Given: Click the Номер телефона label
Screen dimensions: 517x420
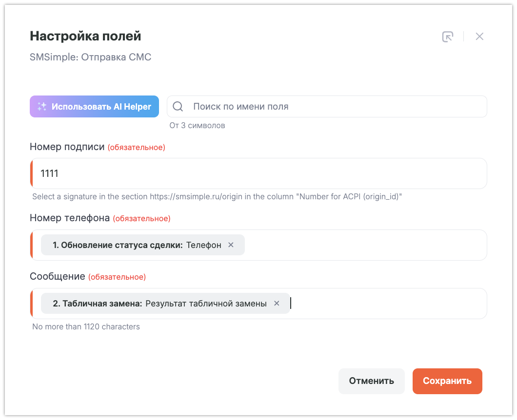Looking at the screenshot, I should [x=70, y=218].
